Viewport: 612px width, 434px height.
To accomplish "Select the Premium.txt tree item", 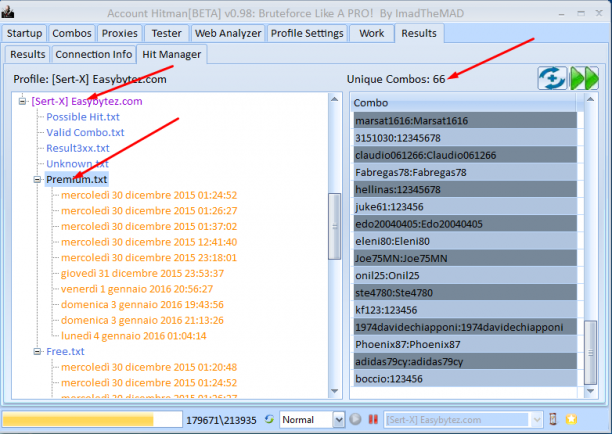I will coord(76,180).
